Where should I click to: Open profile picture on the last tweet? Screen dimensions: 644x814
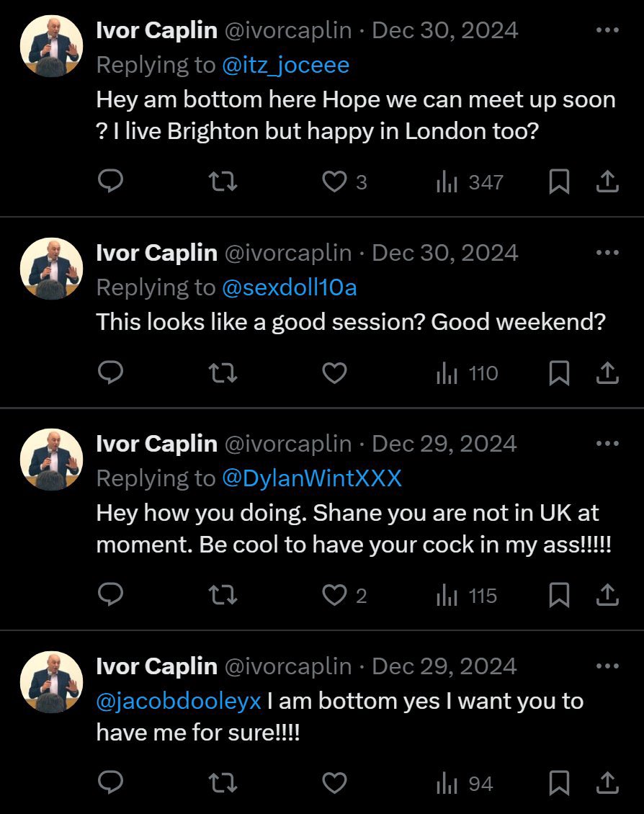click(50, 681)
